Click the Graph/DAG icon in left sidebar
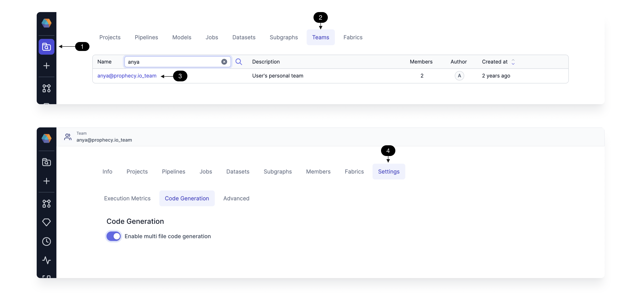This screenshot has width=644, height=308. coord(47,87)
